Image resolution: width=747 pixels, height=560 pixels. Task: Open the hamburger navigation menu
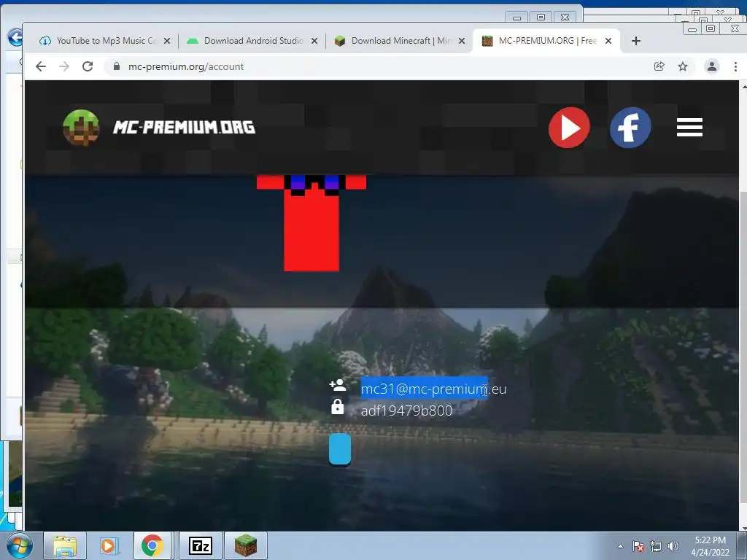click(x=689, y=127)
